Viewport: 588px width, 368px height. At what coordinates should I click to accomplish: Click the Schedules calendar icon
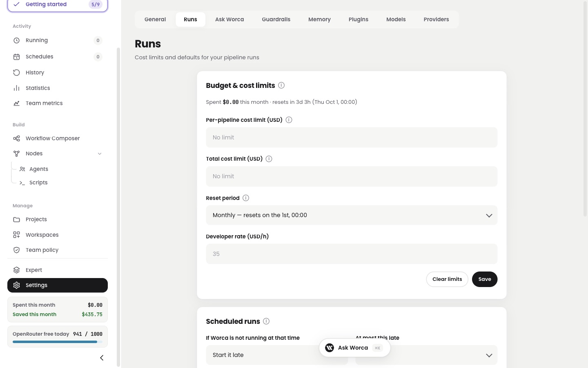16,57
